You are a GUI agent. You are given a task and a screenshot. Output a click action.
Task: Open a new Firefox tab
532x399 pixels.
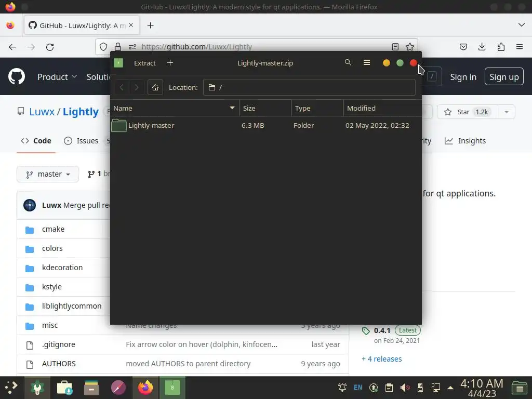[150, 25]
